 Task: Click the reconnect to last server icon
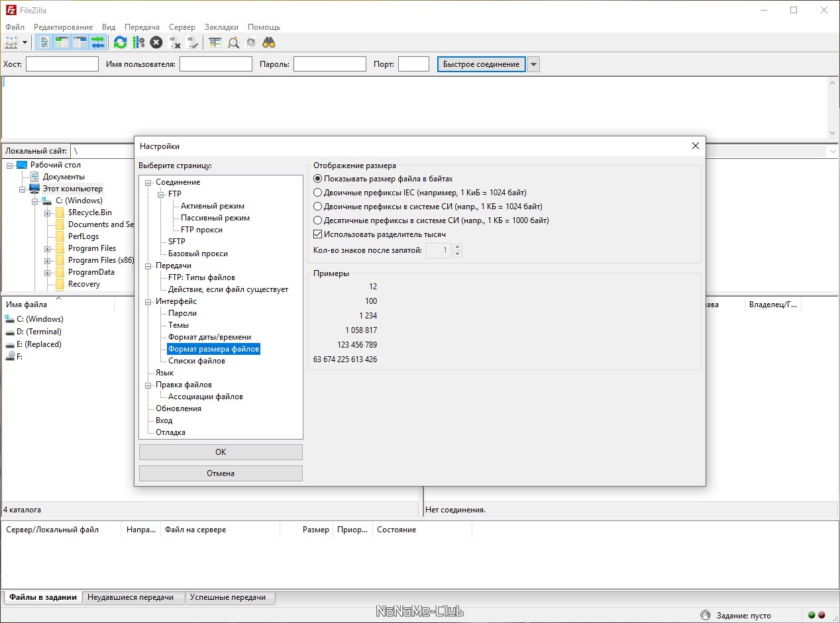(x=193, y=42)
